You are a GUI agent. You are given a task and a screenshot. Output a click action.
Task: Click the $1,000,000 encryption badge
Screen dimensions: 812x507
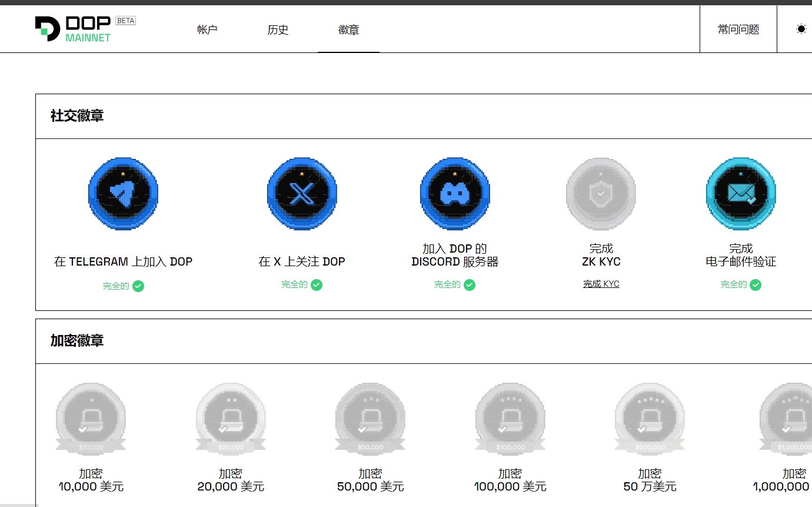786,420
